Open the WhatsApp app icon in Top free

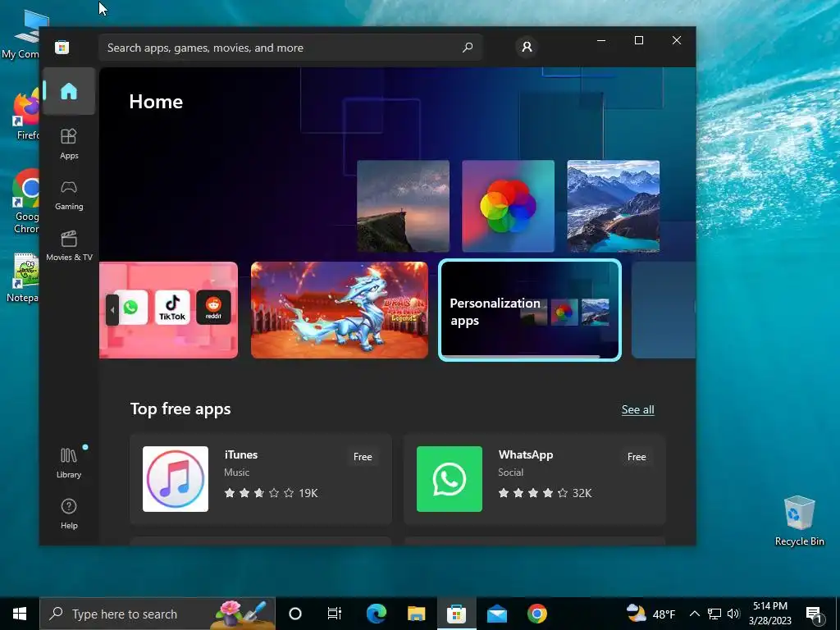point(450,479)
